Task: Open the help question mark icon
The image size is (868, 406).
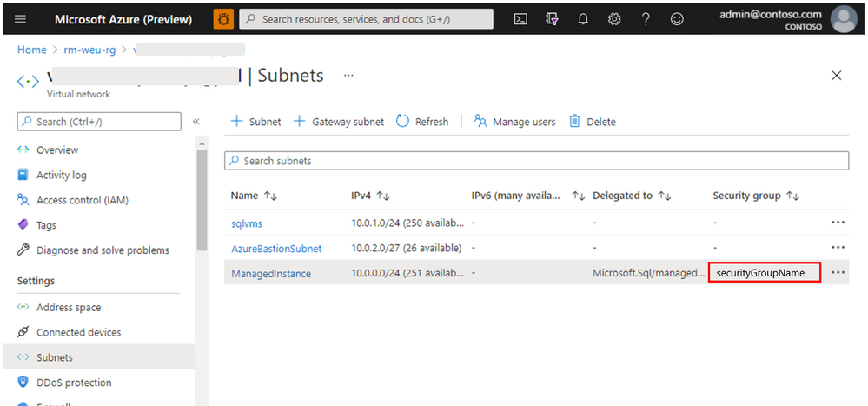Action: pos(646,19)
